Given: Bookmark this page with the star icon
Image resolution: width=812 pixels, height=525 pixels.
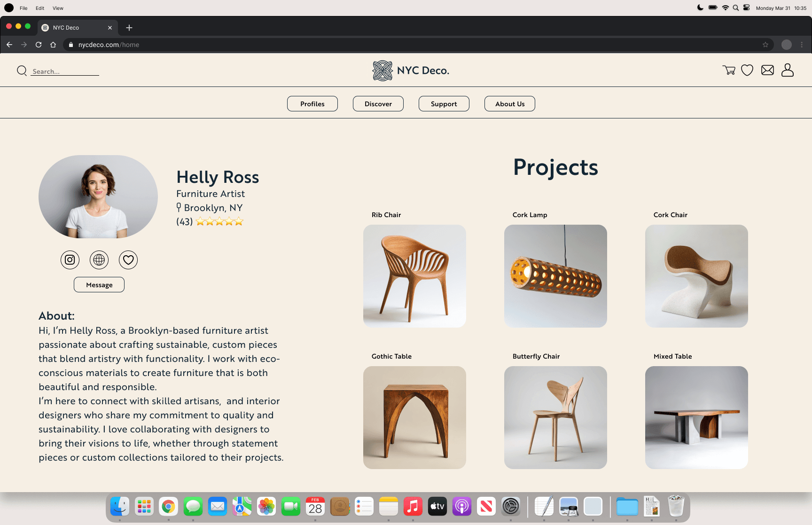Looking at the screenshot, I should (x=765, y=45).
